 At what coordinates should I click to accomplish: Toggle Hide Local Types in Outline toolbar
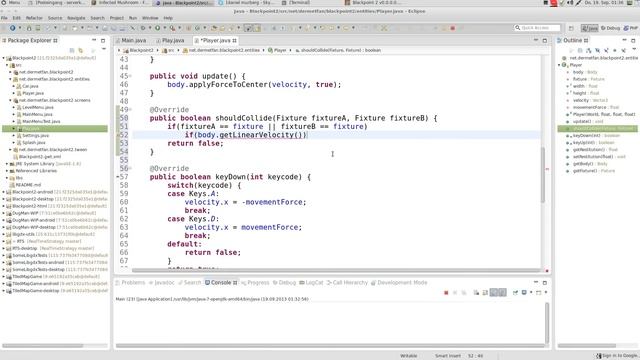[x=624, y=50]
